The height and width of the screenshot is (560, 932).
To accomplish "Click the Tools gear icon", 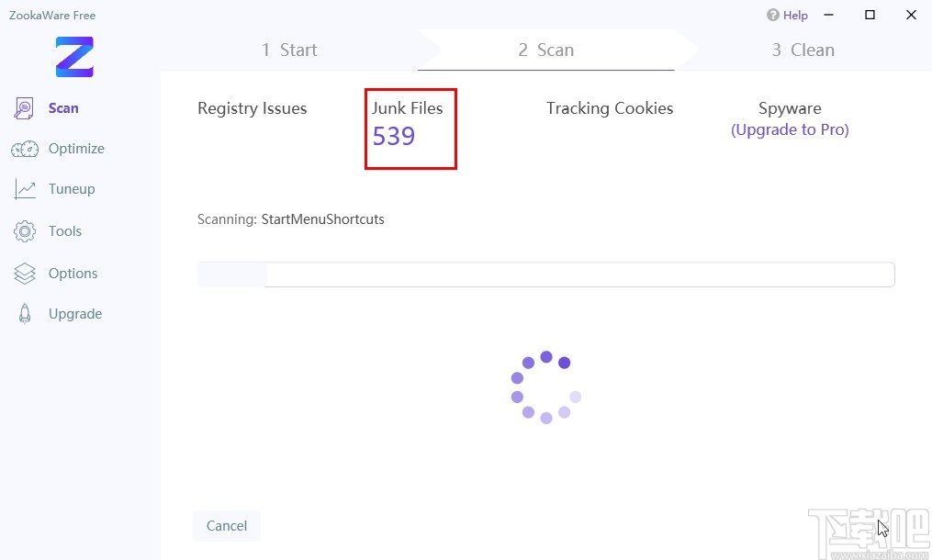I will point(25,231).
